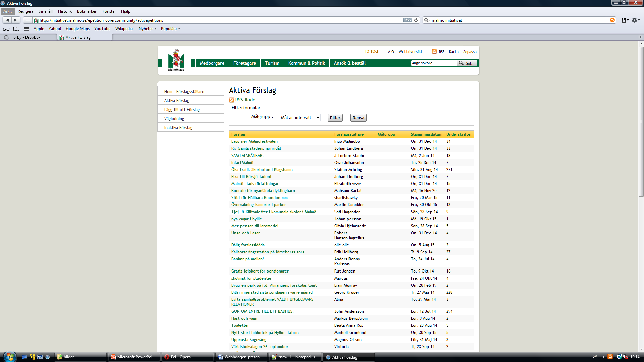Click the Show Desktop quick launch icon
This screenshot has width=644, height=362.
tap(24, 357)
